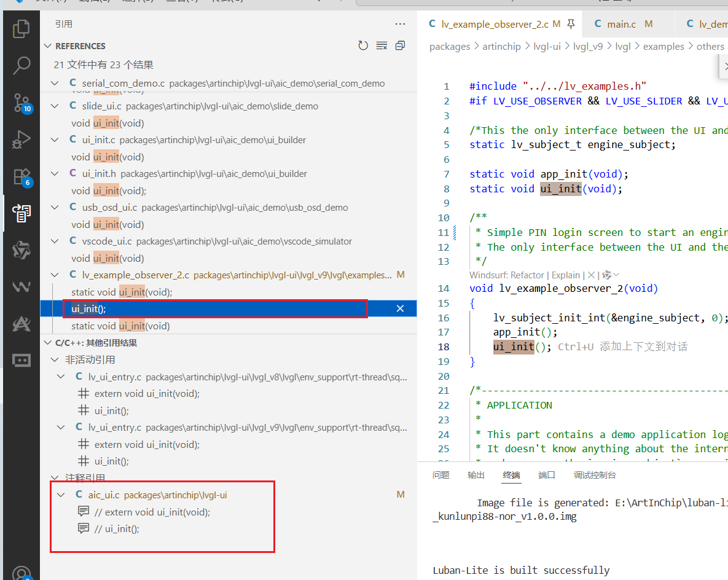Collapse the C/C++ other references section
The image size is (728, 580).
coord(47,343)
